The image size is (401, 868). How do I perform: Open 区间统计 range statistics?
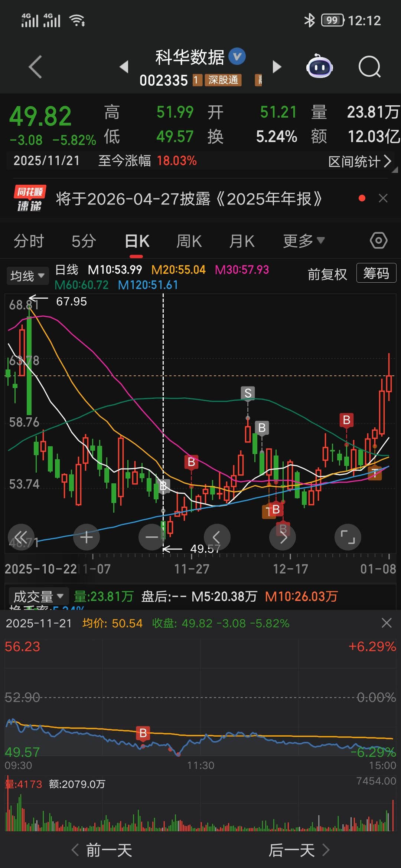coord(359,161)
